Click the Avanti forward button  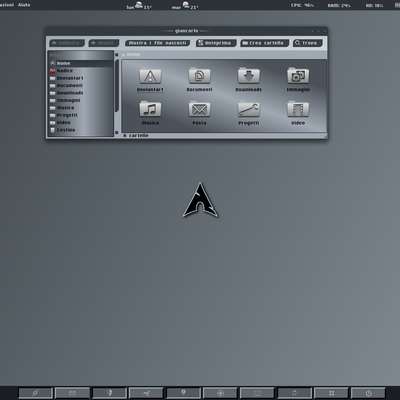pyautogui.click(x=104, y=43)
